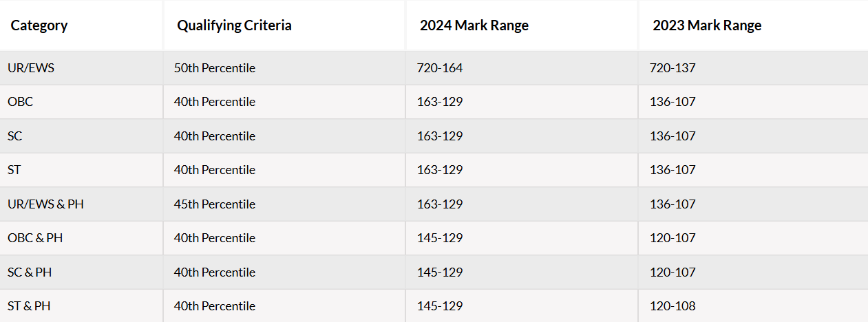Select the SC & PH category cell
Screen dimensions: 868x322
[30, 272]
